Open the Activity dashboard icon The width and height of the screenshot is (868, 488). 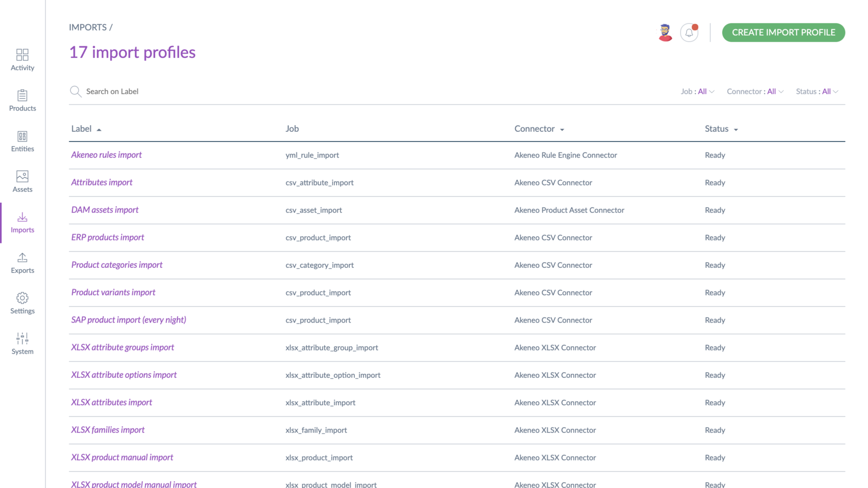(22, 55)
